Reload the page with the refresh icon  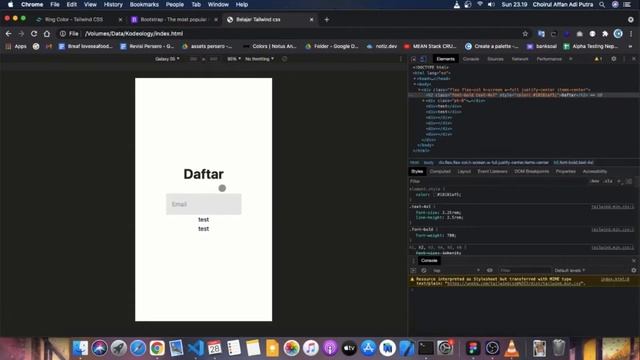pyautogui.click(x=34, y=33)
